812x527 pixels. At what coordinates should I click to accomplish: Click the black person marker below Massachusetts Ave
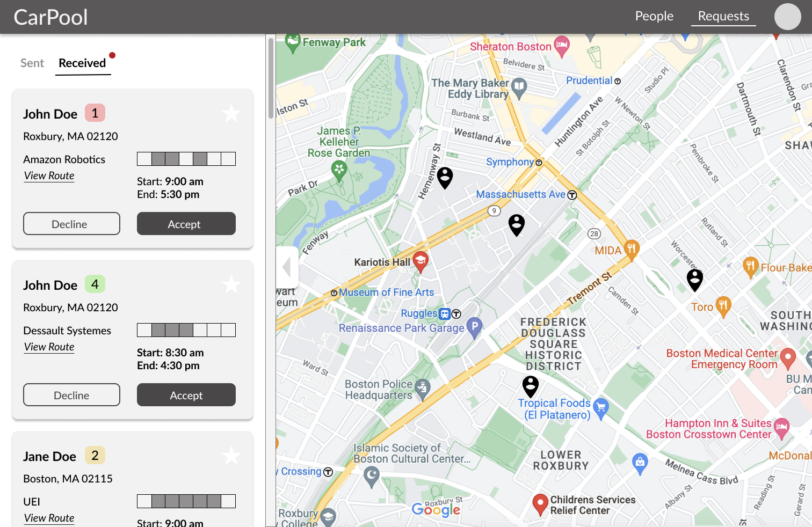pyautogui.click(x=517, y=225)
